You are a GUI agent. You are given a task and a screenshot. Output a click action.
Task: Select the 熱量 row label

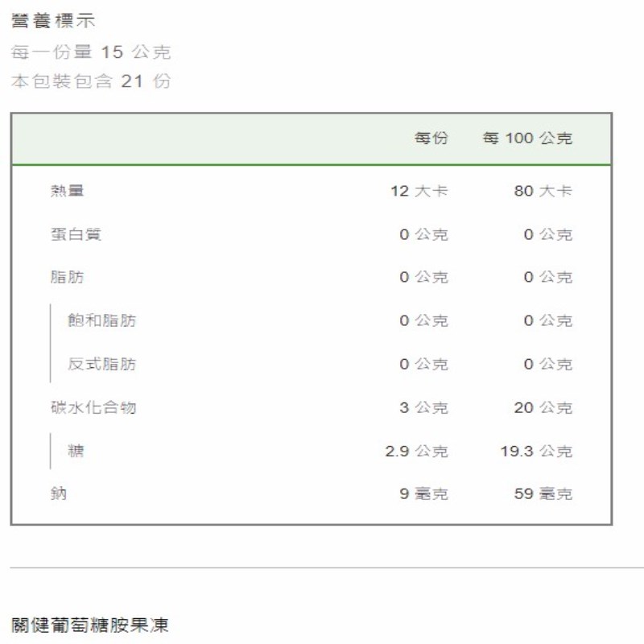click(67, 191)
